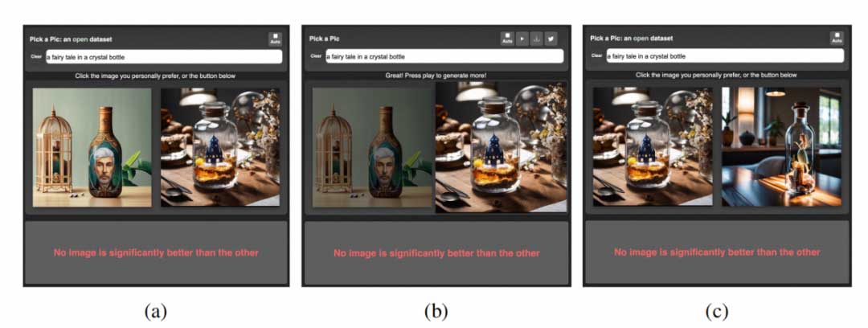Viewport: 868px width, 328px height.
Task: Click the Twitter bird icon in panel (b)
Action: pos(551,39)
